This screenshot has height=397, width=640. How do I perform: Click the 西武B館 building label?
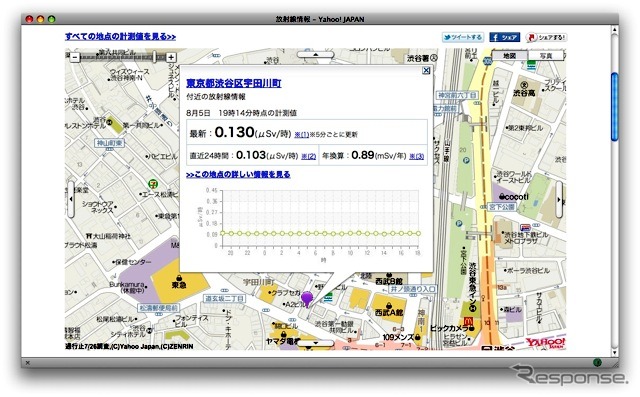389,281
